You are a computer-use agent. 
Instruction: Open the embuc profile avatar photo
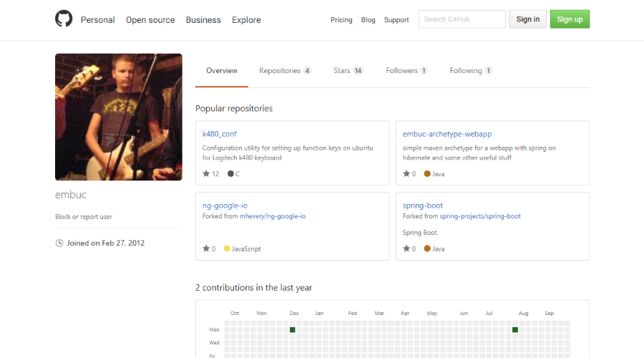[x=119, y=117]
